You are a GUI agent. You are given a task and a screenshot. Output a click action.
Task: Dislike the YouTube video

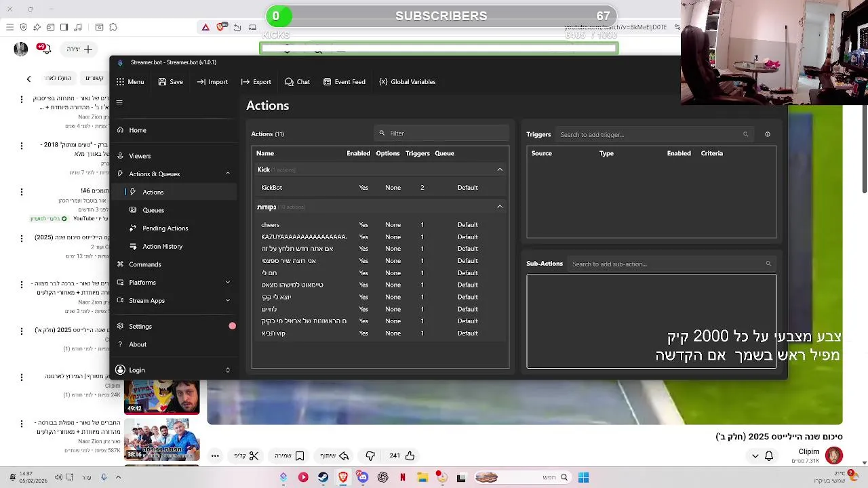[x=370, y=456]
